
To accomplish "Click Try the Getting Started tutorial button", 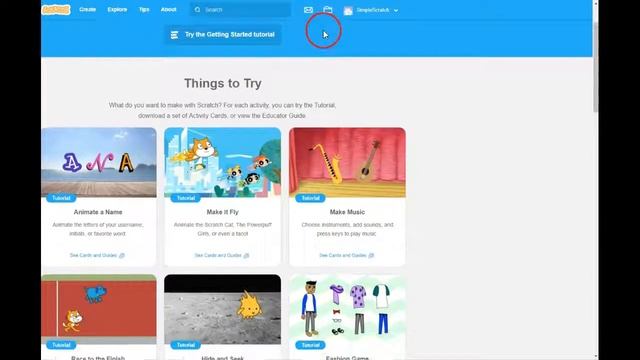I will tap(223, 35).
